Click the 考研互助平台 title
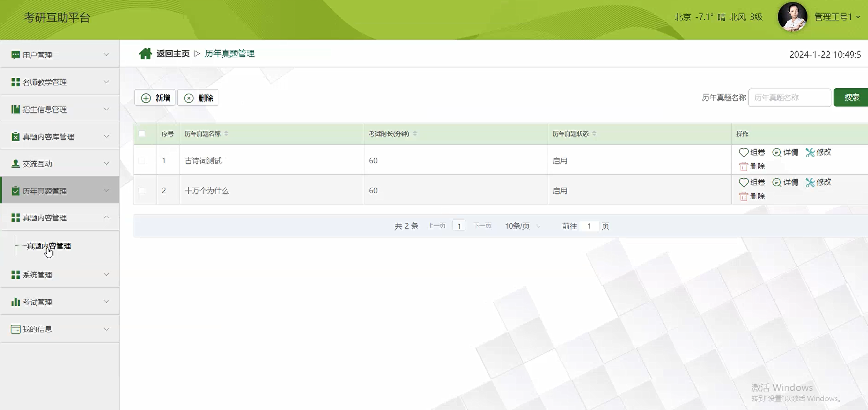The width and height of the screenshot is (868, 410). coord(57,18)
